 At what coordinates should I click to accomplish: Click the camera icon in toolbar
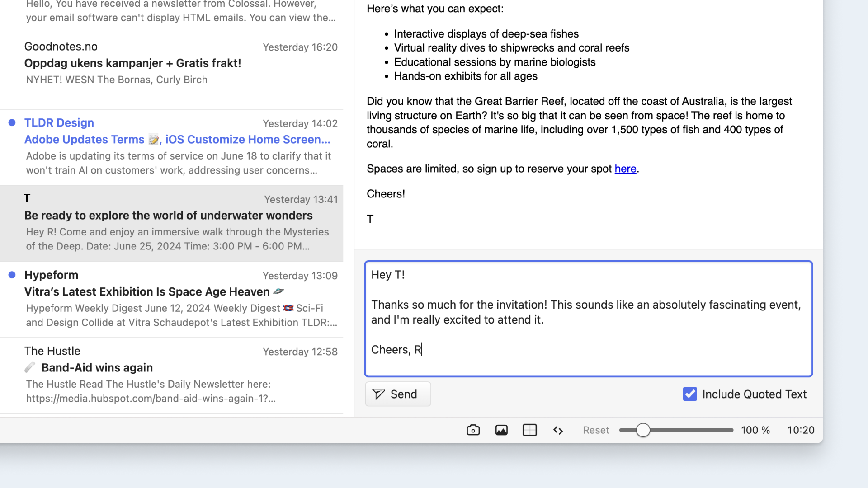point(473,430)
